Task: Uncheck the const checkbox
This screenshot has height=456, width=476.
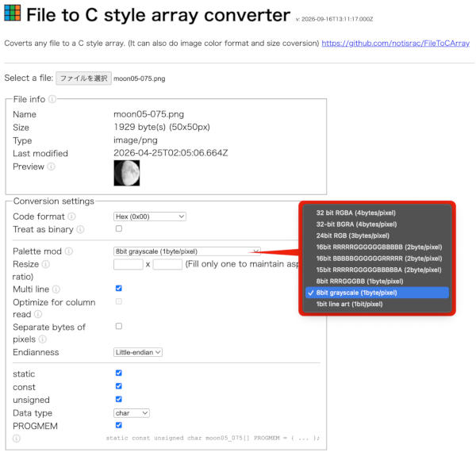Action: [119, 386]
